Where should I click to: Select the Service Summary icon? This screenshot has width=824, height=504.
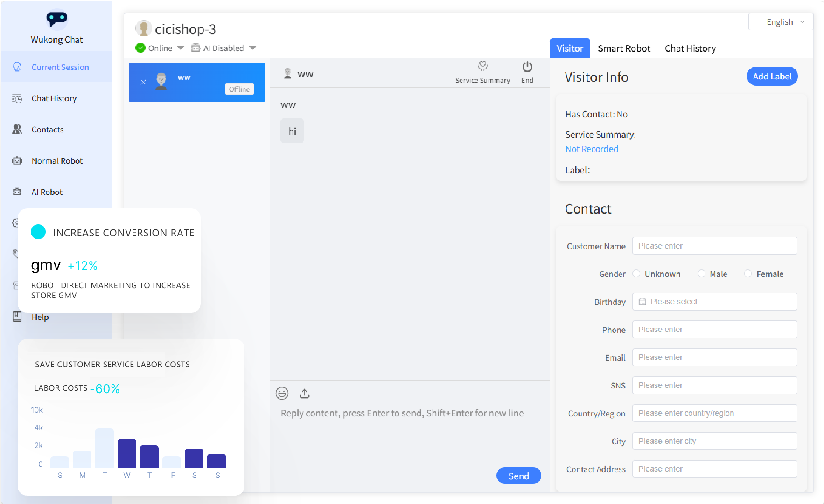tap(482, 67)
